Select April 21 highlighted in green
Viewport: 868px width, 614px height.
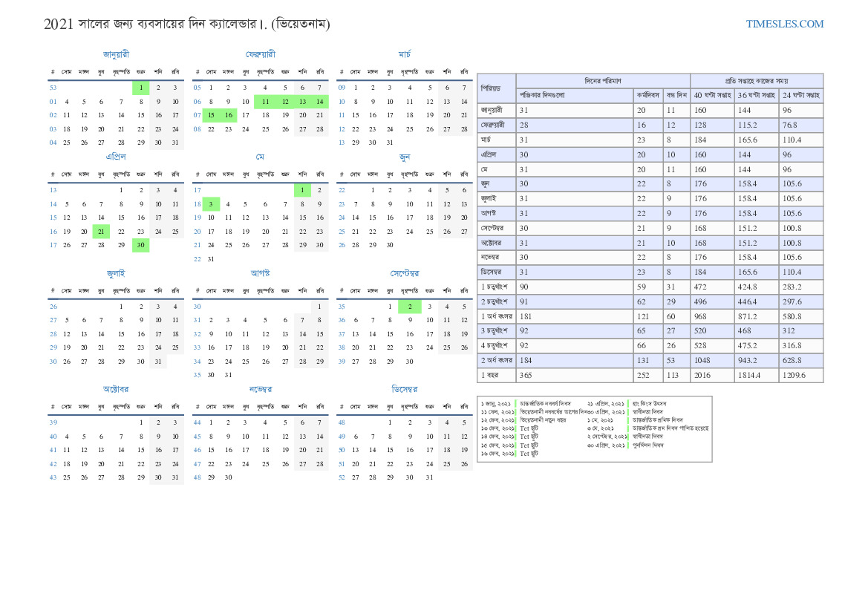tap(101, 231)
